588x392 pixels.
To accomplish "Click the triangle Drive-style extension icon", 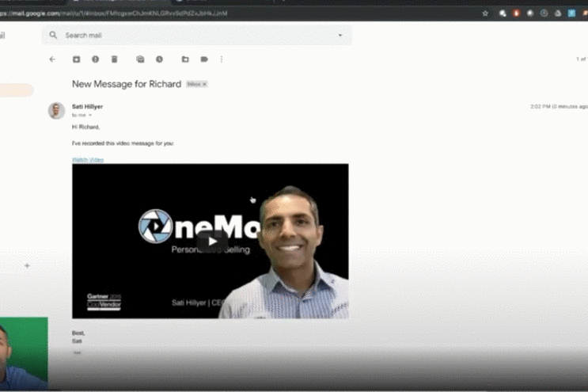I will point(558,13).
